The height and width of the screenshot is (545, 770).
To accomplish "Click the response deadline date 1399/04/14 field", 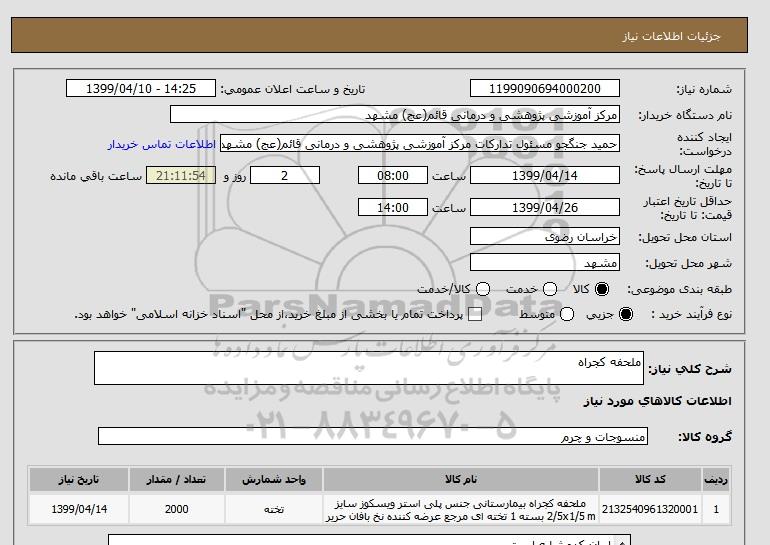I will click(545, 175).
